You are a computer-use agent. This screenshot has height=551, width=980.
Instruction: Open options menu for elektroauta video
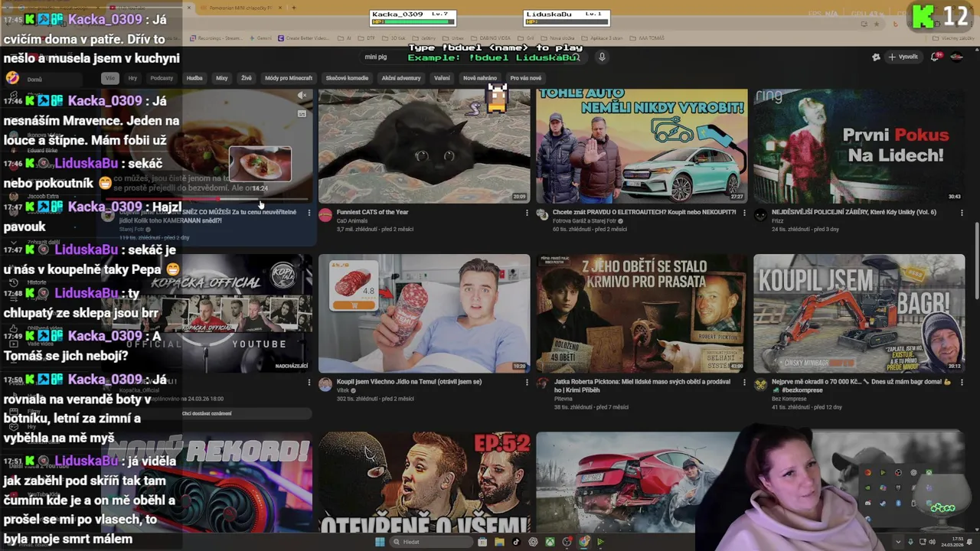[x=744, y=213]
